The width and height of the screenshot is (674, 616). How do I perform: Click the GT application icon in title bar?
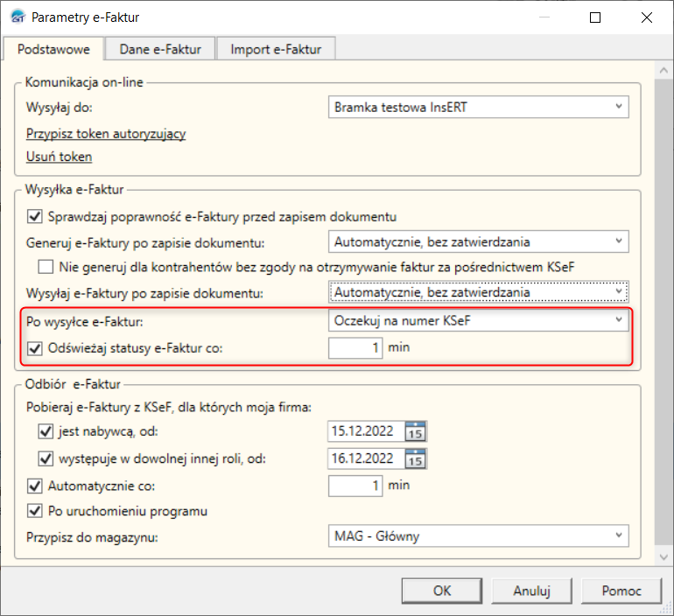pyautogui.click(x=16, y=17)
